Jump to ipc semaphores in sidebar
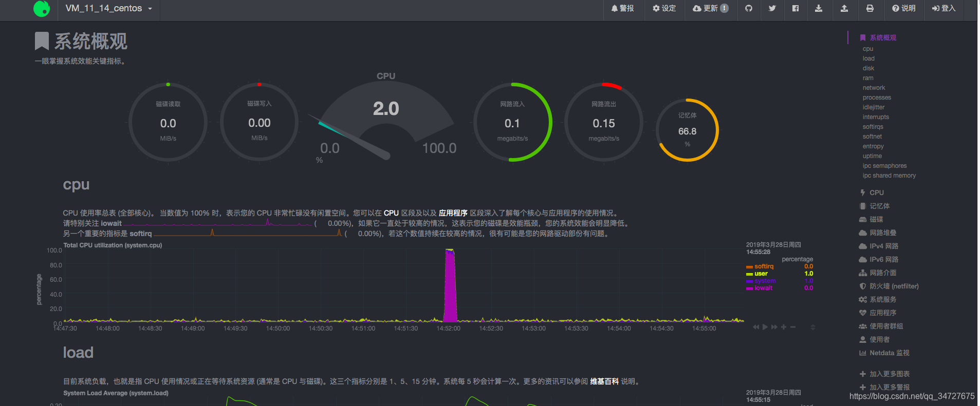This screenshot has width=980, height=406. (884, 166)
